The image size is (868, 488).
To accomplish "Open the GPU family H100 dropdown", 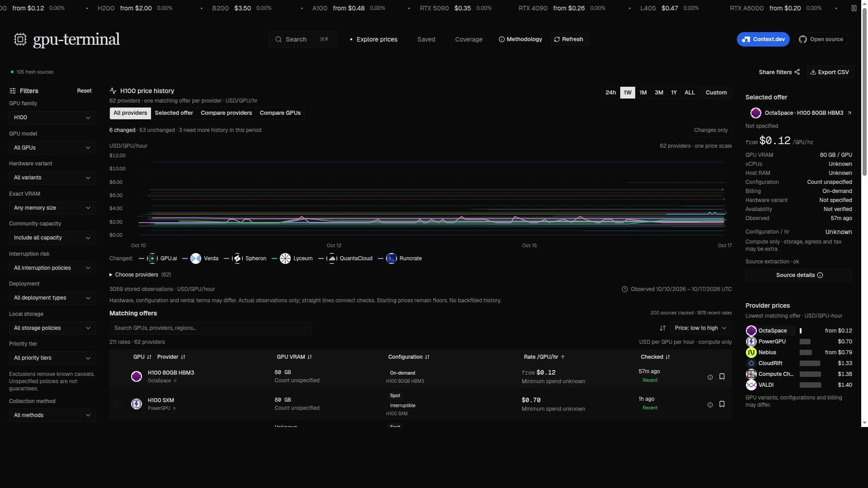I will pos(52,117).
